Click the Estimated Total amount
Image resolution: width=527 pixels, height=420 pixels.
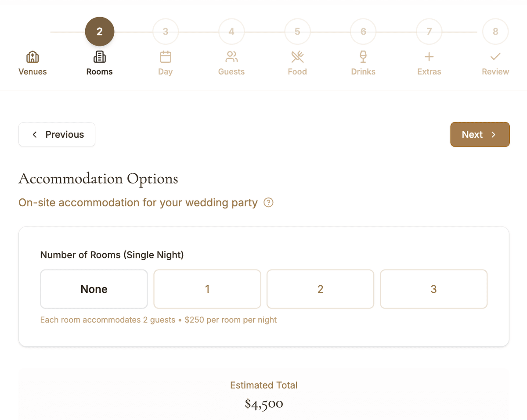pos(263,403)
